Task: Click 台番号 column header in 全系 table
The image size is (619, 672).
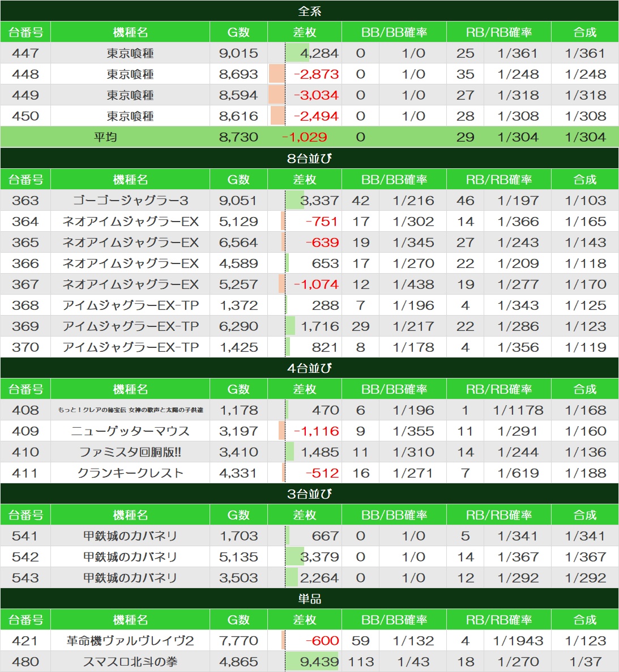Action: 25,32
